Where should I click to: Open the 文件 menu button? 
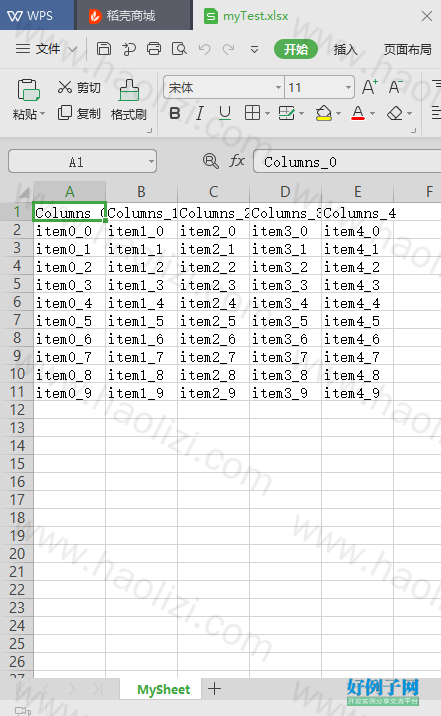(x=47, y=48)
